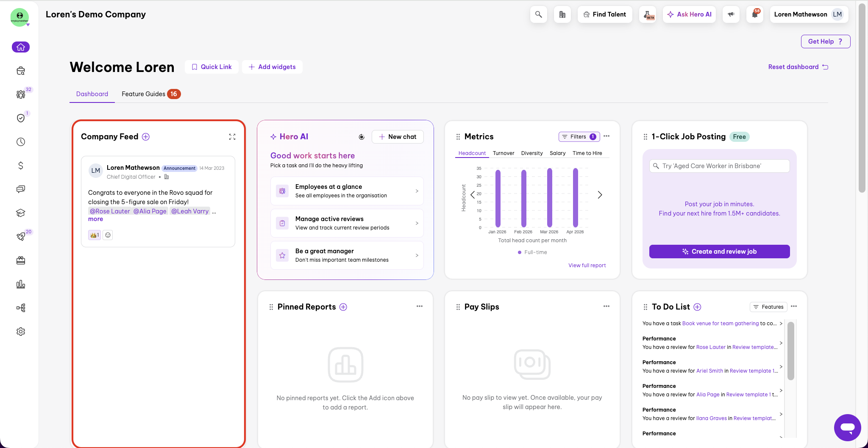Open the To Do List Features filter

point(768,307)
